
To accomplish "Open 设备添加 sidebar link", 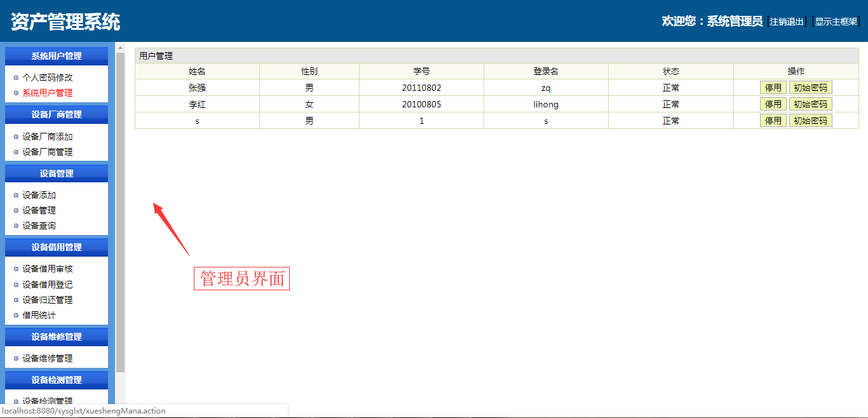I will coord(39,195).
